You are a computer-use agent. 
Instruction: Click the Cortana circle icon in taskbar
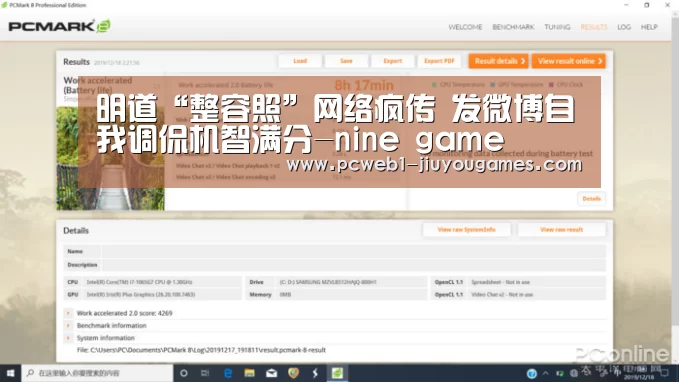(184, 373)
